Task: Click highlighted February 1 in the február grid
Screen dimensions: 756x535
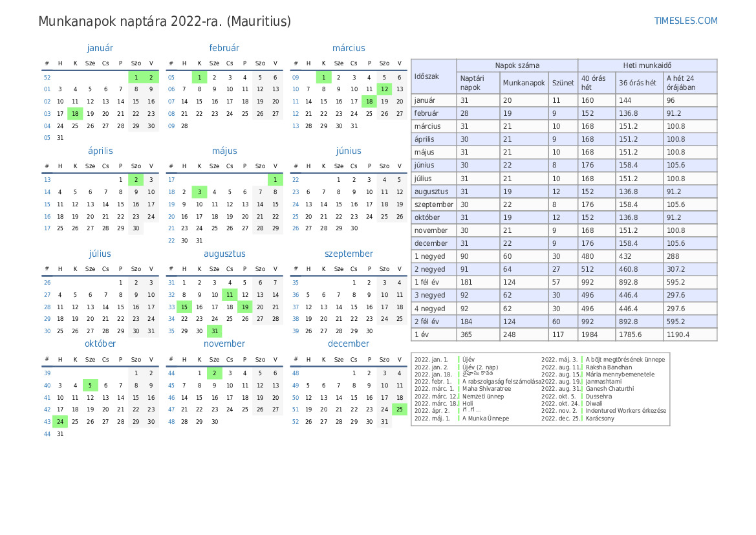Action: [200, 77]
